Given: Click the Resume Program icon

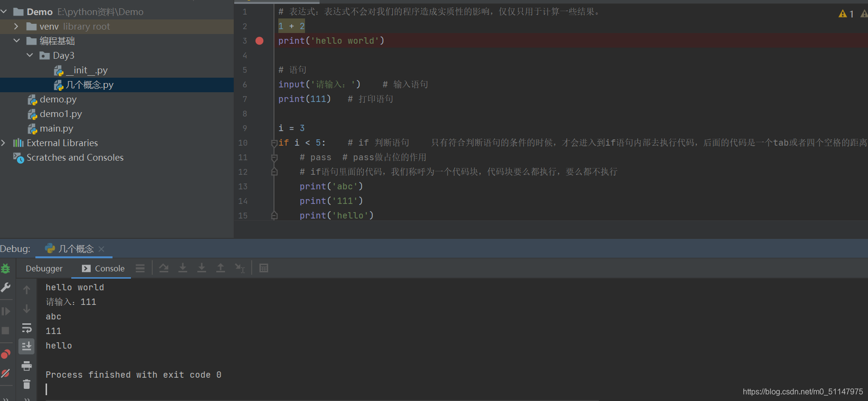Looking at the screenshot, I should (x=5, y=311).
